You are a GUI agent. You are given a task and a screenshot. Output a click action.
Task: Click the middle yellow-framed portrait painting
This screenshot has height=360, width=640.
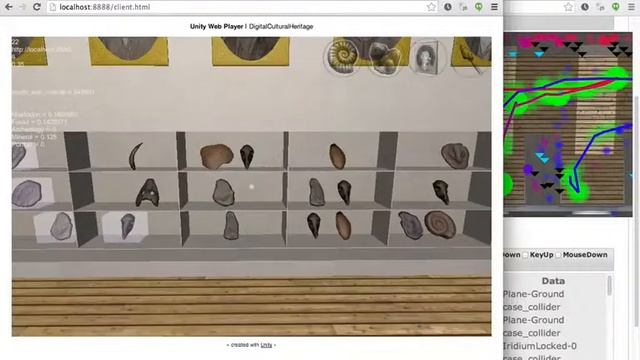coord(251,51)
